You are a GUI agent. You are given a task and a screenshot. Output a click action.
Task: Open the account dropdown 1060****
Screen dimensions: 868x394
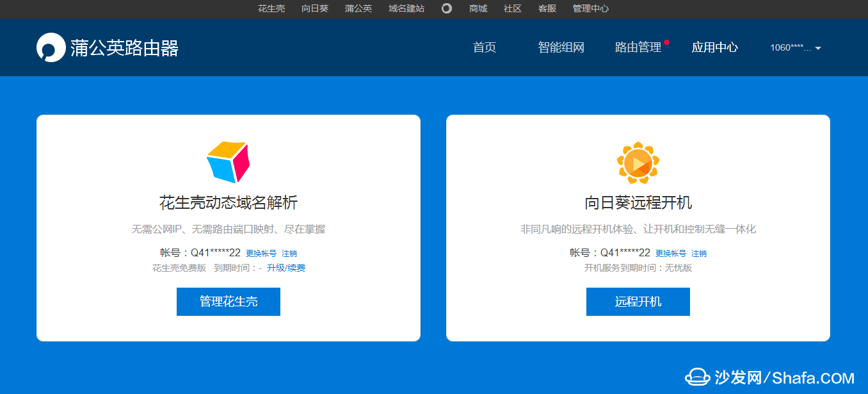(796, 47)
